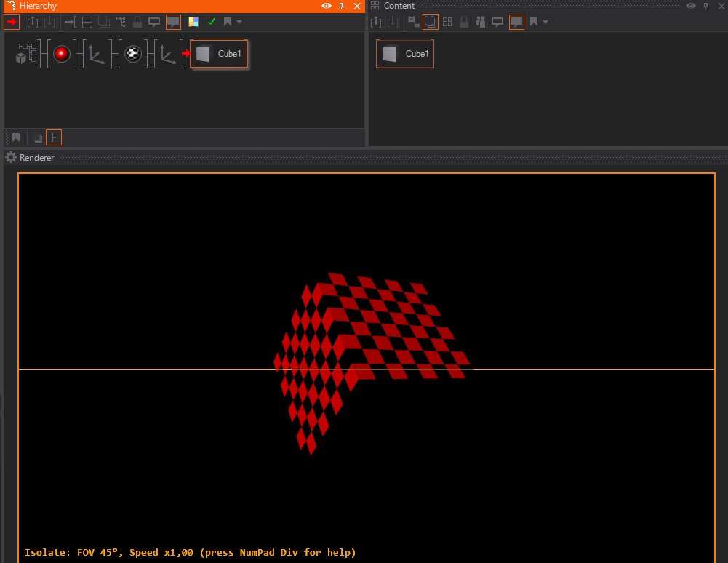Click the people group icon in Content toolbar
This screenshot has width=728, height=563.
480,22
